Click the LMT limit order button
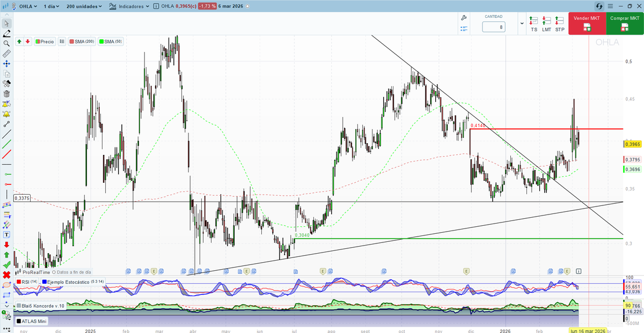Screen dimensions: 644x333 [547, 24]
